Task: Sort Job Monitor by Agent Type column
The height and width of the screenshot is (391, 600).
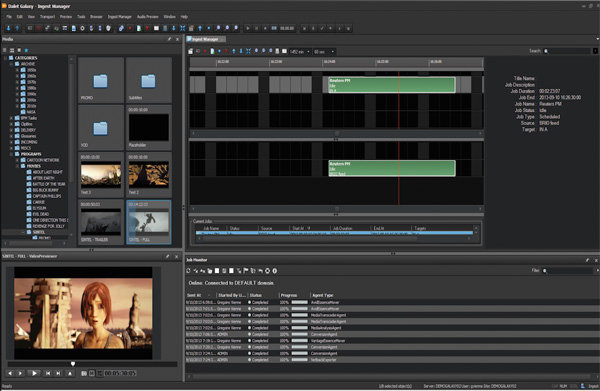Action: [x=322, y=295]
